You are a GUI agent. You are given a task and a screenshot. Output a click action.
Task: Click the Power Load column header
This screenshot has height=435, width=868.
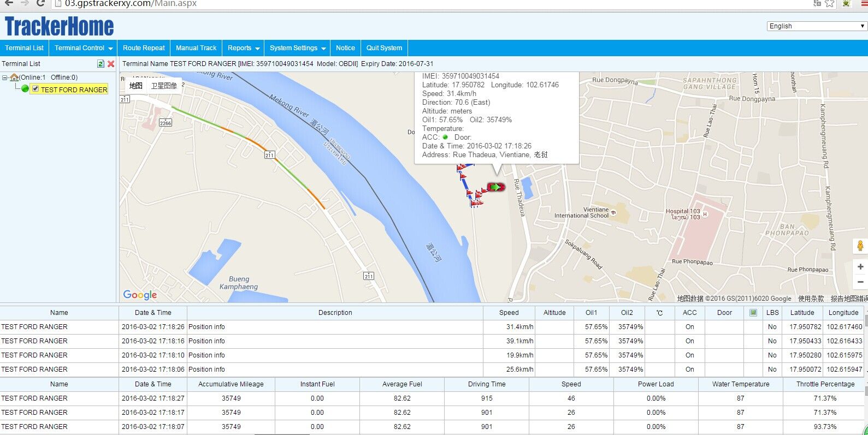coord(656,384)
